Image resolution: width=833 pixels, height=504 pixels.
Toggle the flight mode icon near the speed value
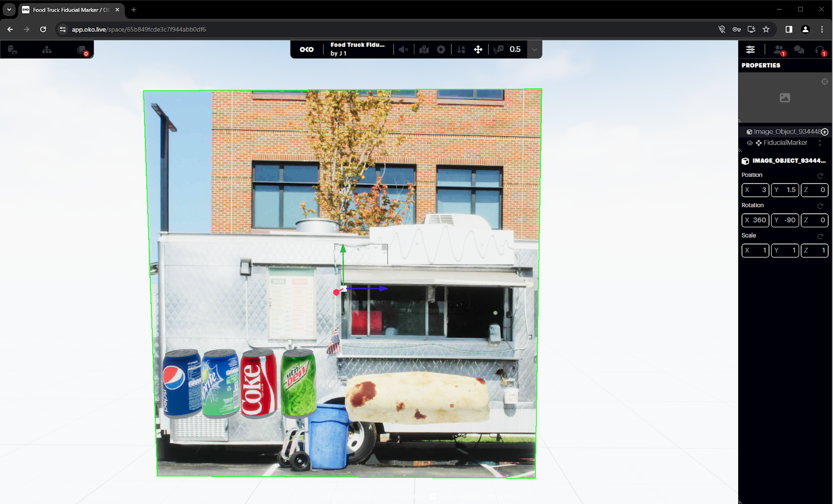498,49
